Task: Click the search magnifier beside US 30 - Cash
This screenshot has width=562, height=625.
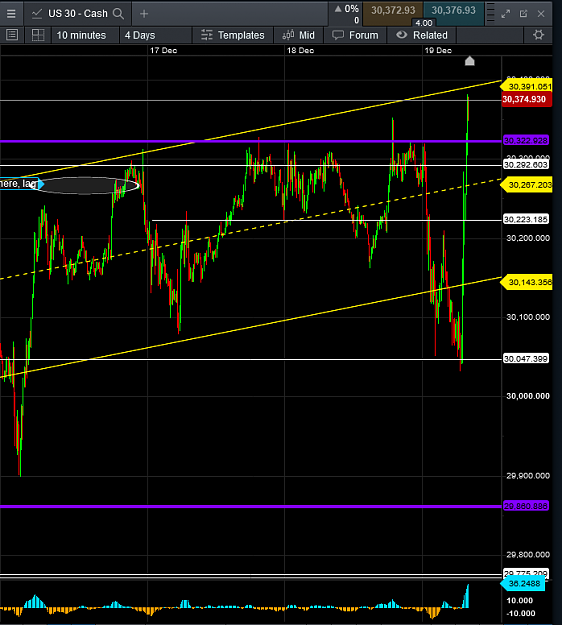Action: click(x=118, y=14)
